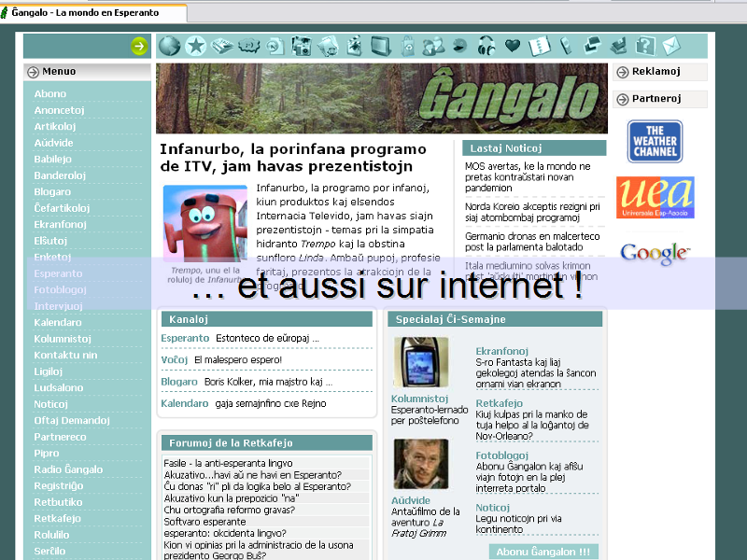Open the Weather Channel partner logo
The width and height of the screenshot is (747, 560).
pyautogui.click(x=655, y=141)
